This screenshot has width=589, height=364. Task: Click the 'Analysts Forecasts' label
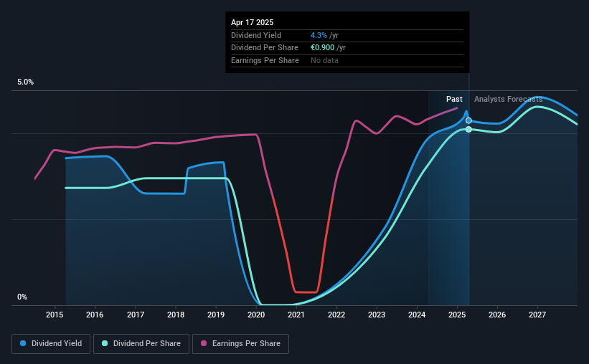[508, 99]
